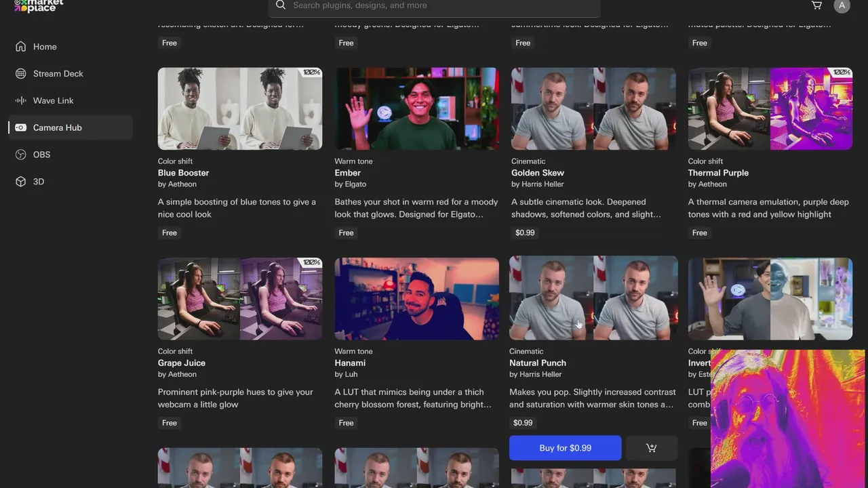Click the Marketplace logo
This screenshot has width=868, height=488.
[39, 5]
